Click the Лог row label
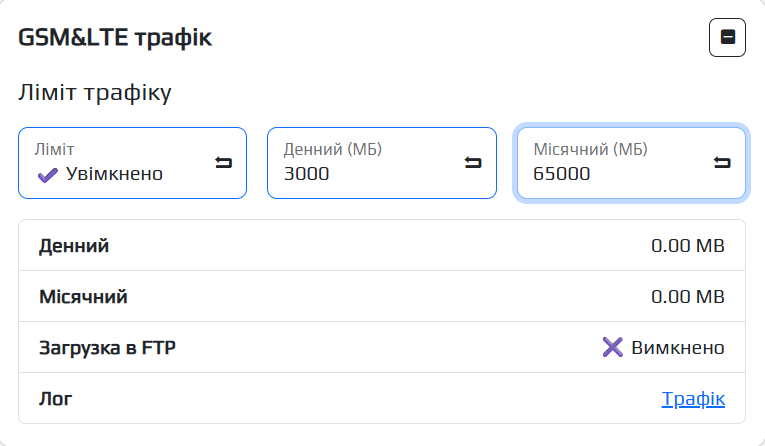 click(x=56, y=399)
